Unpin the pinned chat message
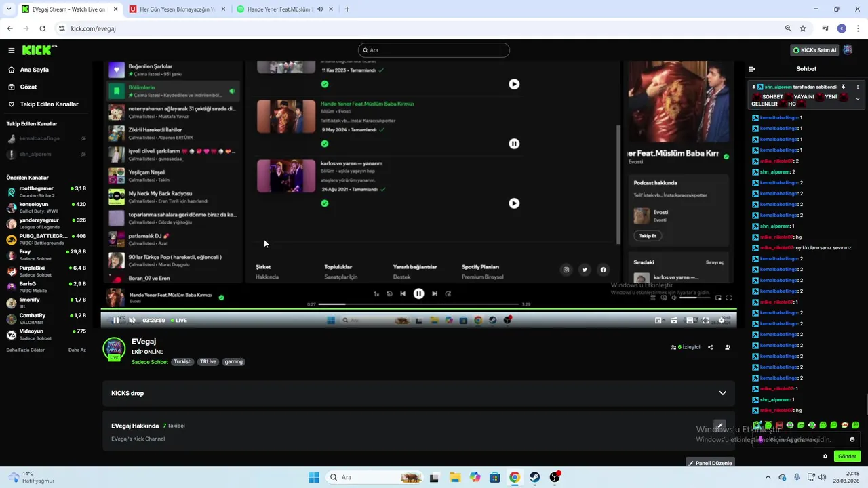868x488 pixels. [844, 87]
